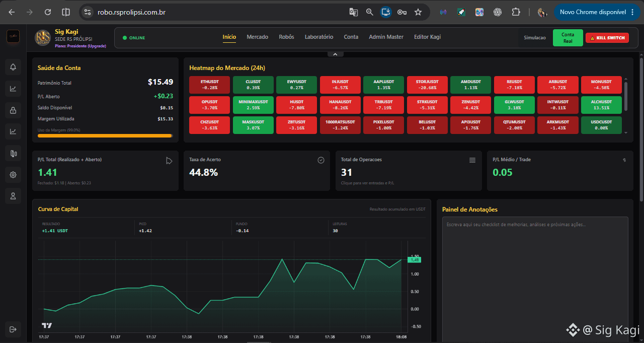The height and width of the screenshot is (343, 644).
Task: Collapse the header using the chevron
Action: click(x=335, y=54)
